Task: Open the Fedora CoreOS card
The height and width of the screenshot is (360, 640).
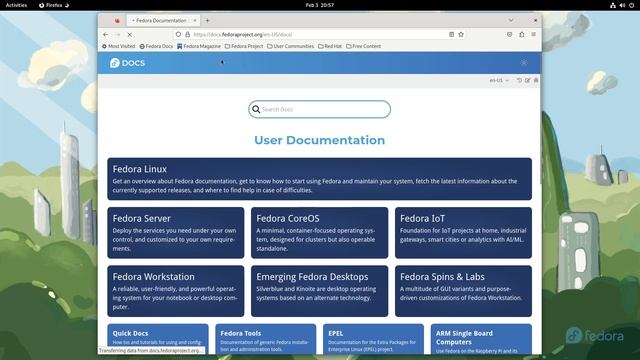Action: [320, 233]
